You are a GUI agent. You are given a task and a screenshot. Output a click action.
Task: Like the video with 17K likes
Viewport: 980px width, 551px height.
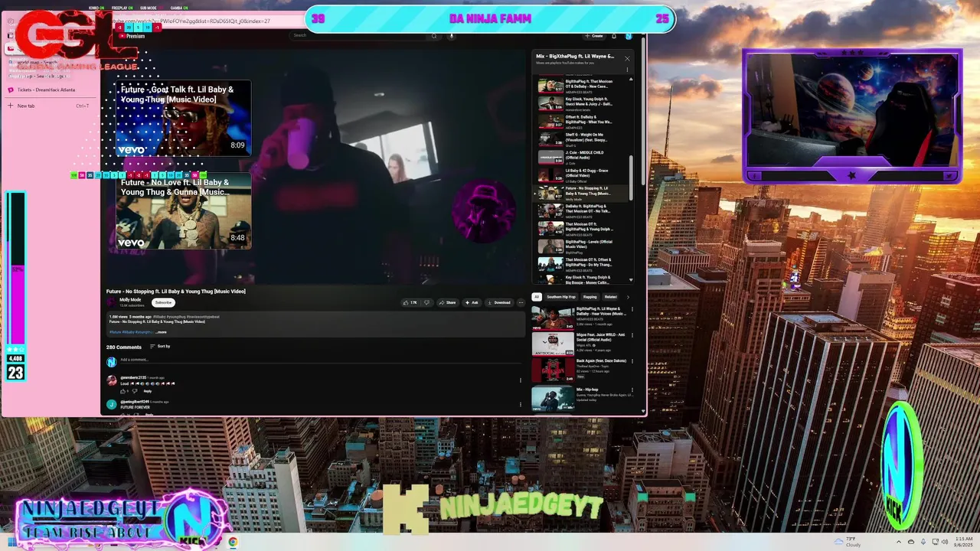pyautogui.click(x=410, y=302)
